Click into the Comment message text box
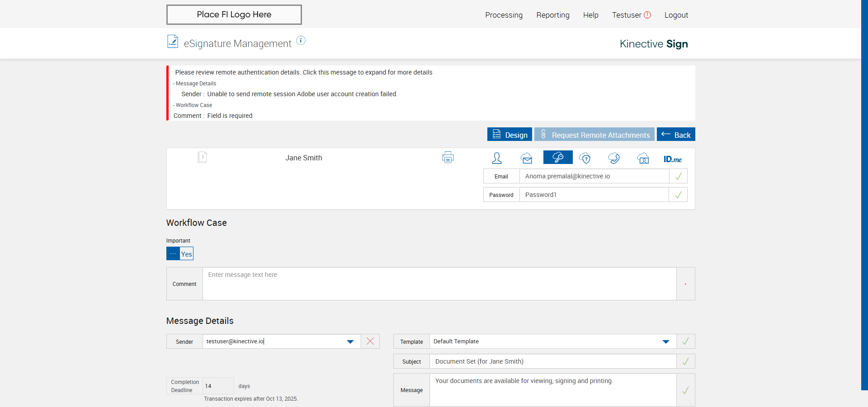The height and width of the screenshot is (407, 868). coord(439,284)
